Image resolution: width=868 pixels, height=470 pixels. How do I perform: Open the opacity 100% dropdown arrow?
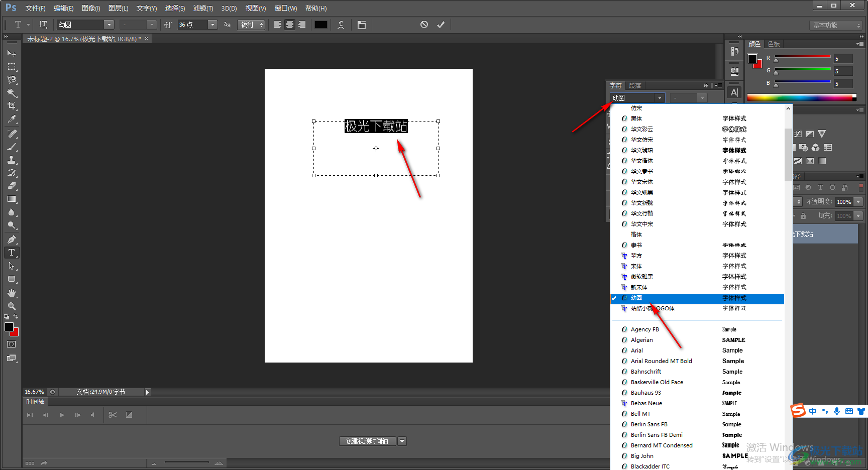pos(858,202)
